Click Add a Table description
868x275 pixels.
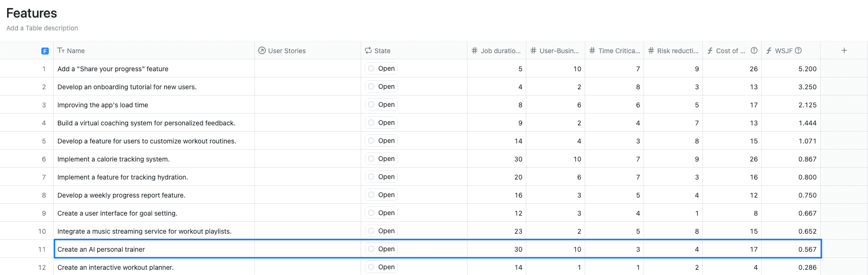point(42,28)
